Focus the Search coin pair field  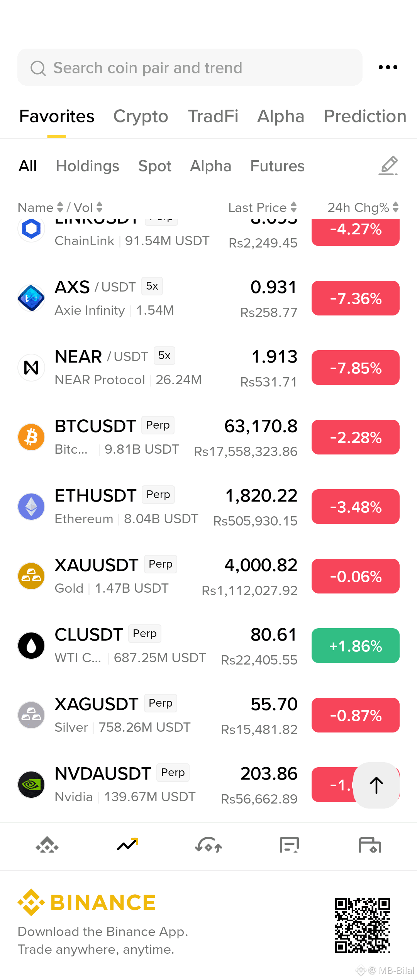pyautogui.click(x=190, y=68)
